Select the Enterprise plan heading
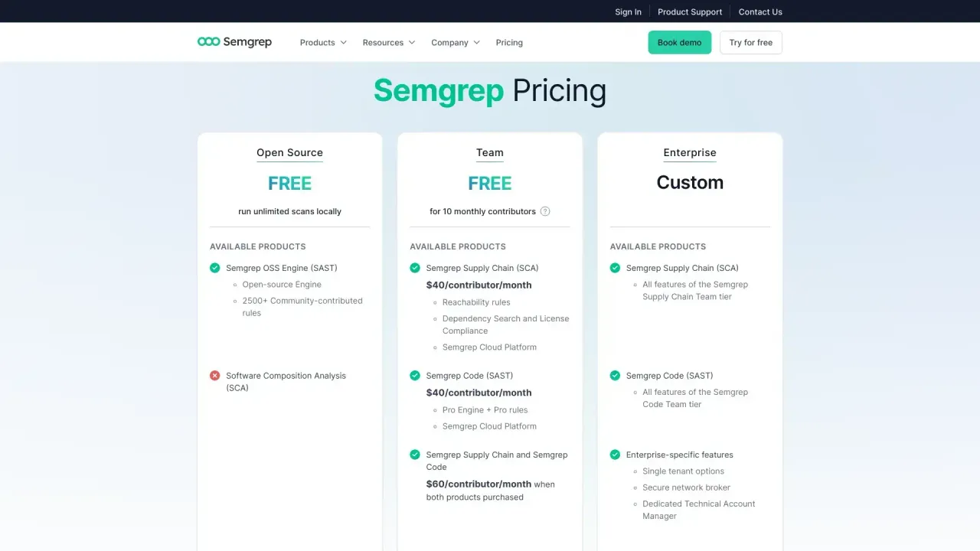 pyautogui.click(x=690, y=152)
